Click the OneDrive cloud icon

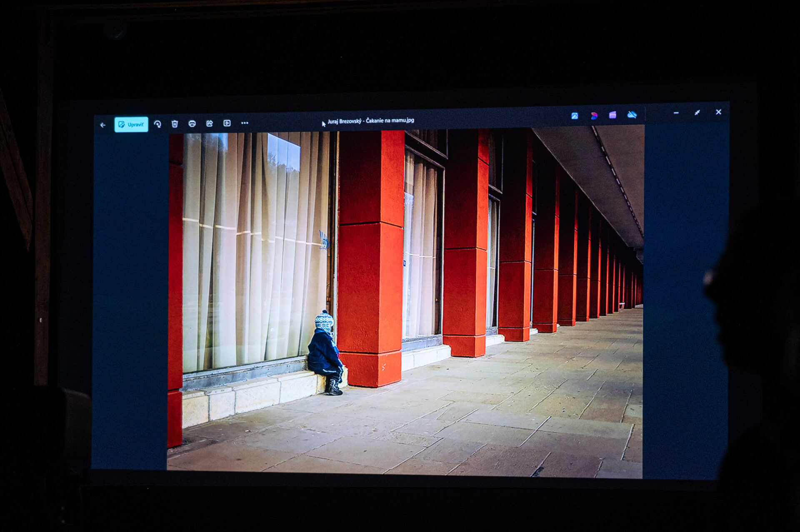tap(632, 114)
